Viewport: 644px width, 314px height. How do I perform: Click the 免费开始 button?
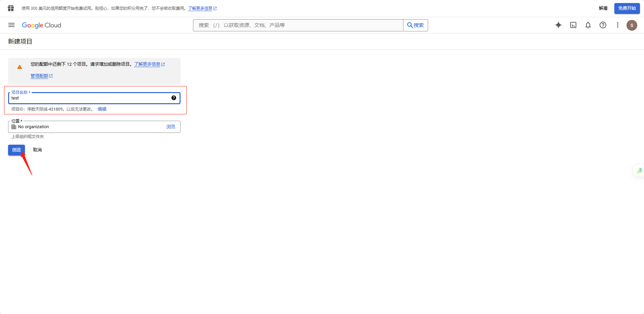[627, 8]
